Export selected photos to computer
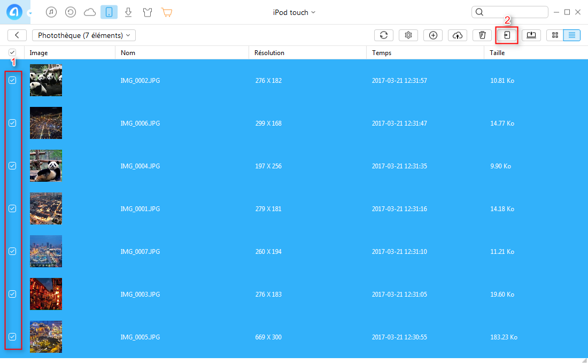Image resolution: width=588 pixels, height=364 pixels. pos(531,35)
